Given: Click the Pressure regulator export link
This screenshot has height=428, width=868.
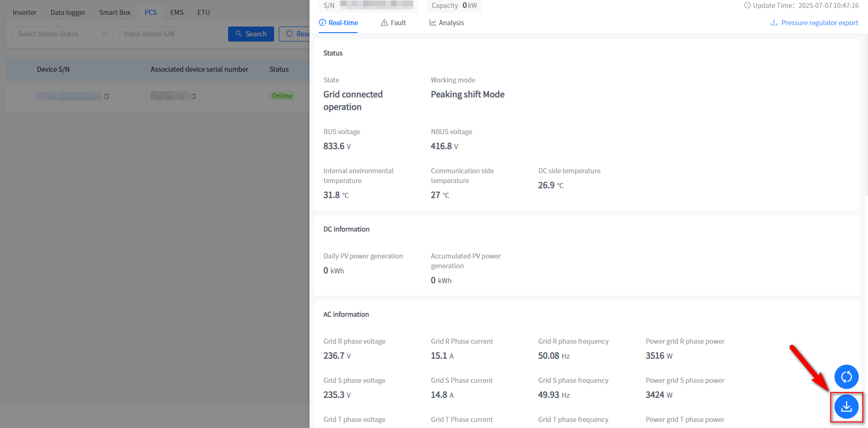Looking at the screenshot, I should tap(814, 23).
